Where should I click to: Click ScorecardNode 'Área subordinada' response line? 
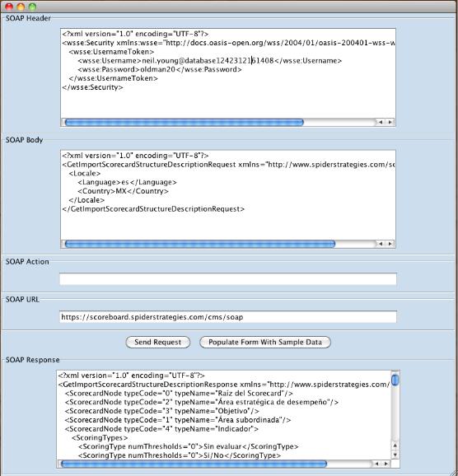(x=178, y=420)
